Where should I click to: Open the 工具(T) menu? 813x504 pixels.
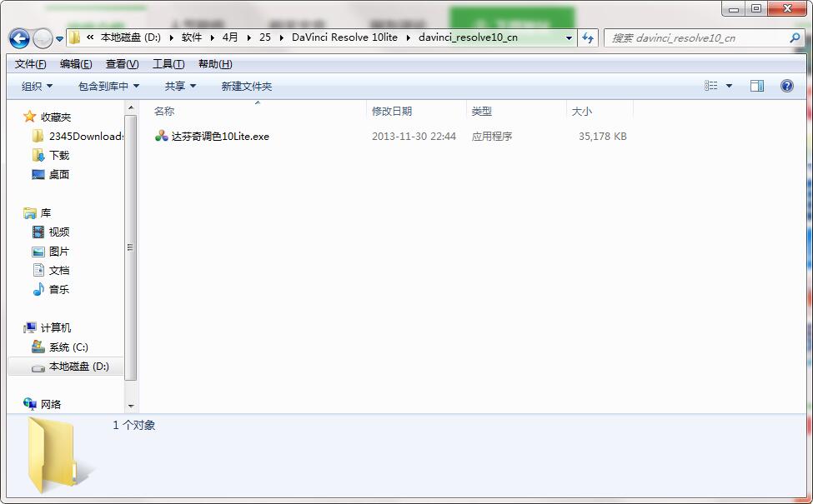point(168,64)
